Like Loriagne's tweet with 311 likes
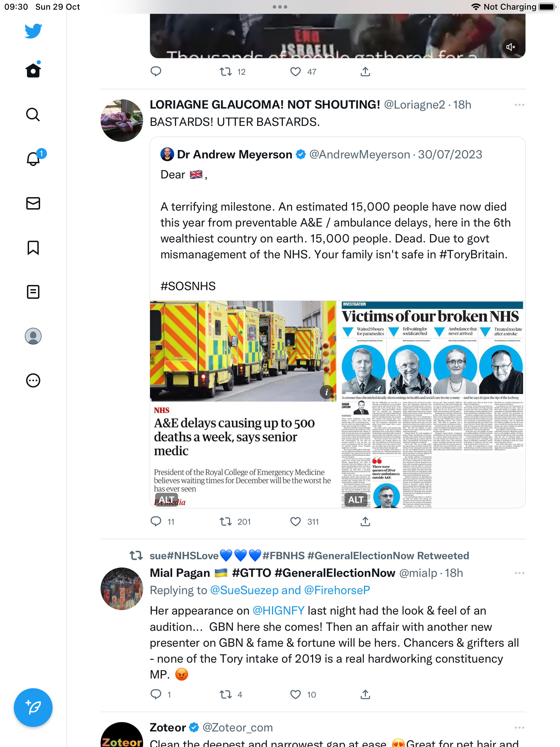 tap(296, 522)
